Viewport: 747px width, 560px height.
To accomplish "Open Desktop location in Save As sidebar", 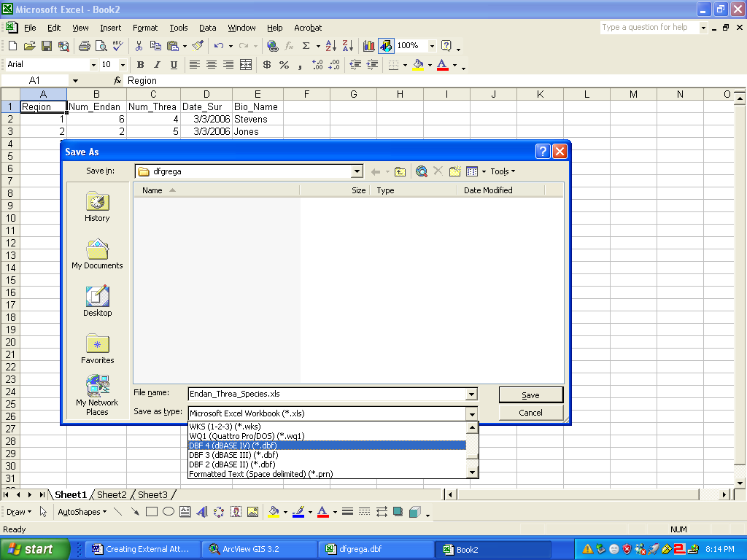I will coord(97,301).
